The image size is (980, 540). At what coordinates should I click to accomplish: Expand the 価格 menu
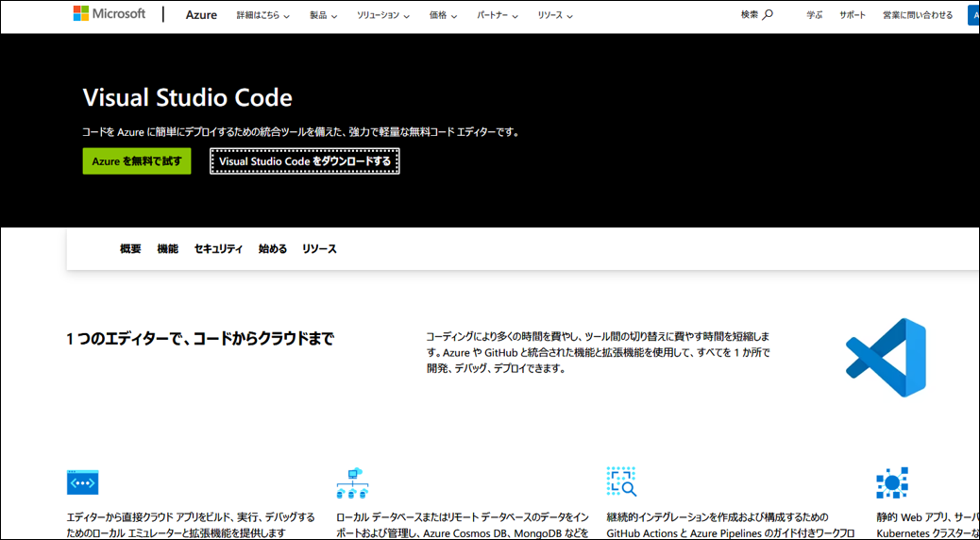[443, 16]
